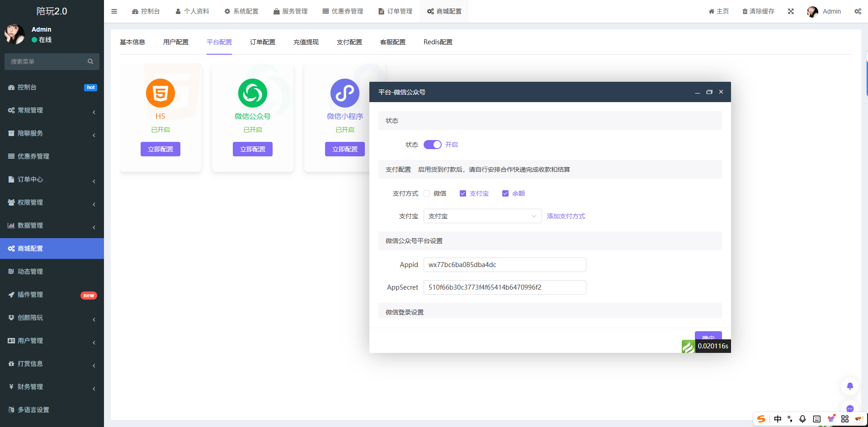Open the 支付宝 account dropdown

[x=482, y=216]
